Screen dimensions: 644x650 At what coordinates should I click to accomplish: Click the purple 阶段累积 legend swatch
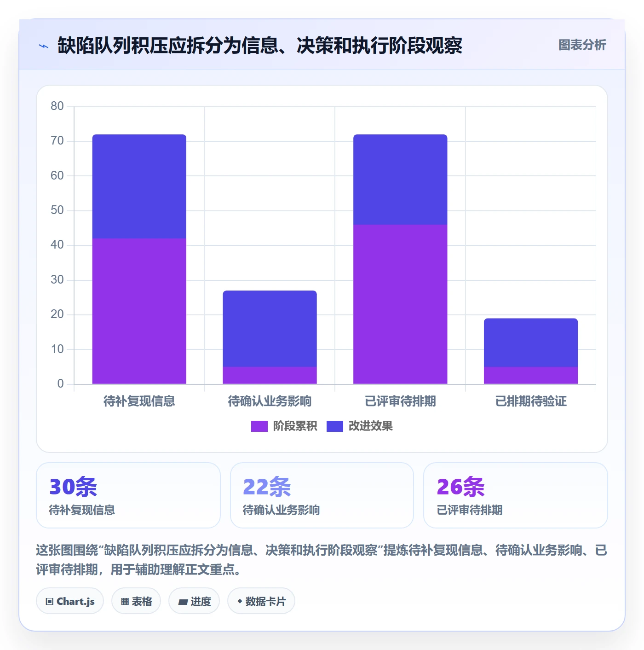coord(259,426)
